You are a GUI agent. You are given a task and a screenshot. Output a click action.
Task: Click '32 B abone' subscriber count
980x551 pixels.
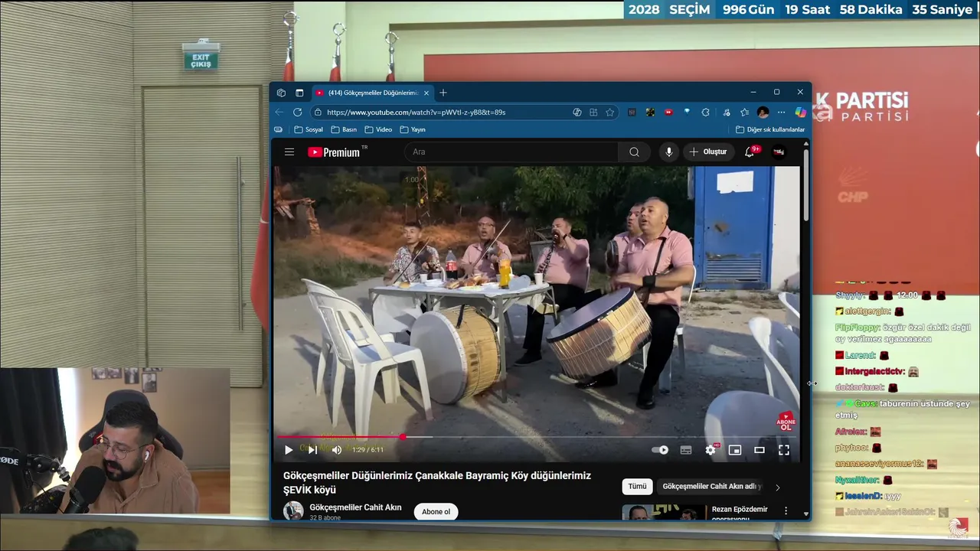pos(325,518)
